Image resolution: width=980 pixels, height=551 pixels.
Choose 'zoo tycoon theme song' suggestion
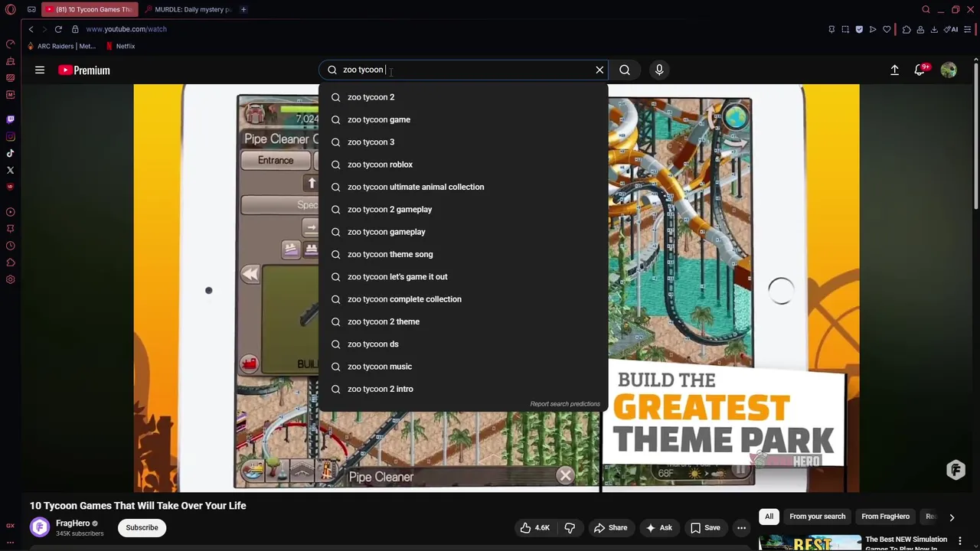coord(463,254)
